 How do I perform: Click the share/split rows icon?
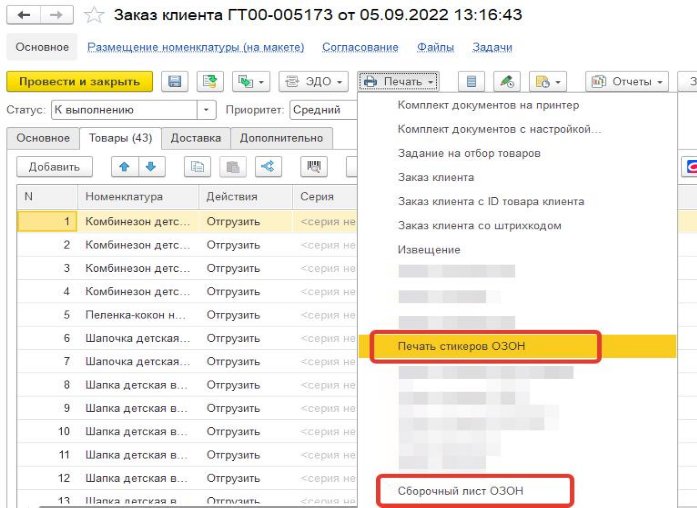click(x=266, y=167)
